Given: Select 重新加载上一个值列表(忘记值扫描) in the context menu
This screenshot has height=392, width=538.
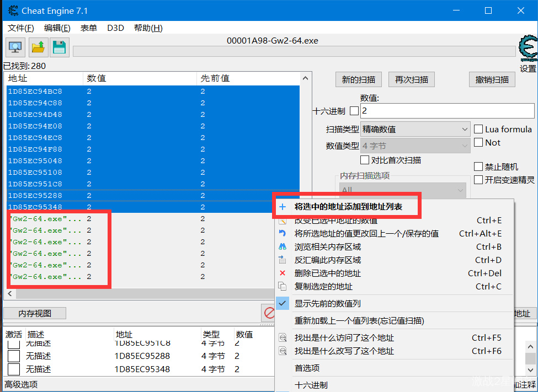Looking at the screenshot, I should pos(395,321).
